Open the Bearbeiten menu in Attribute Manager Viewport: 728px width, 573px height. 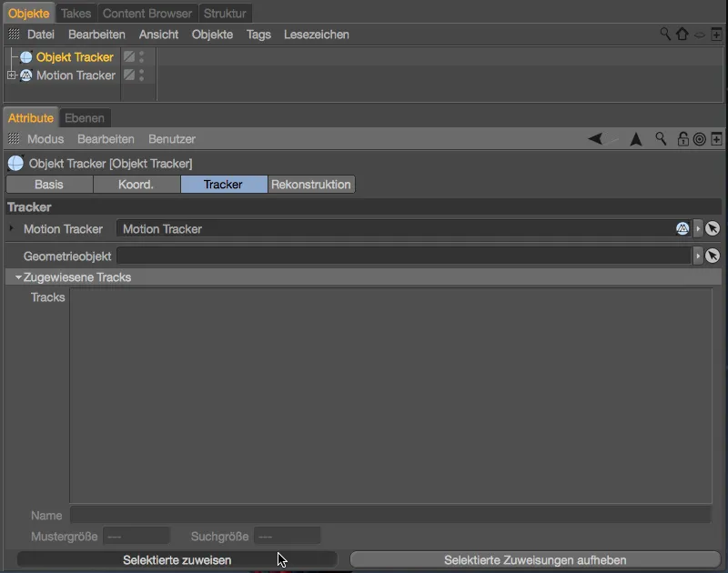106,139
